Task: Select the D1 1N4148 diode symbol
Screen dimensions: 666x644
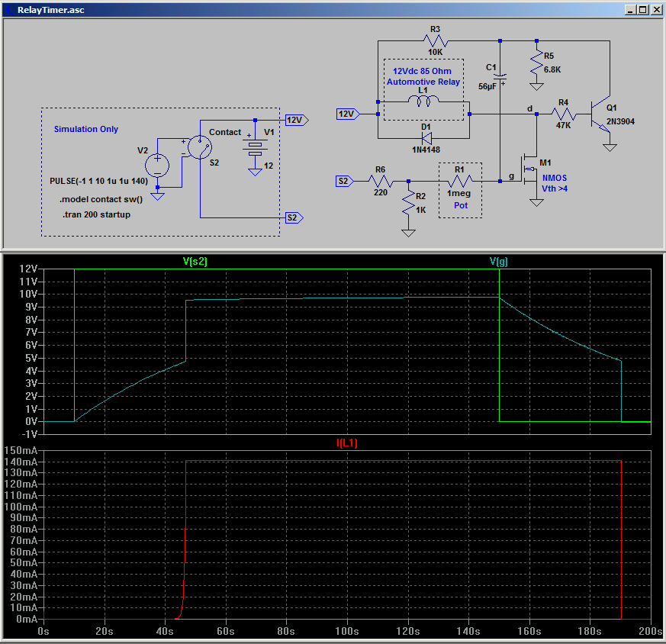Action: 426,138
